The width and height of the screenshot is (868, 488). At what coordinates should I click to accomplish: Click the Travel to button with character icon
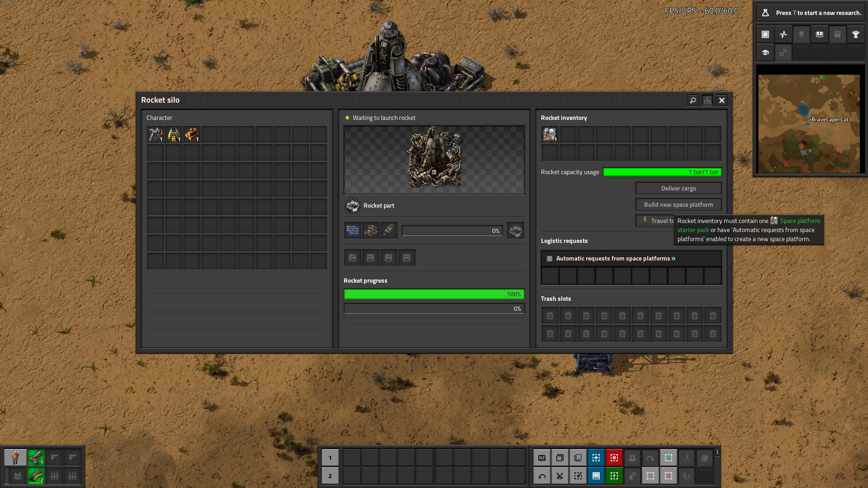pyautogui.click(x=655, y=221)
